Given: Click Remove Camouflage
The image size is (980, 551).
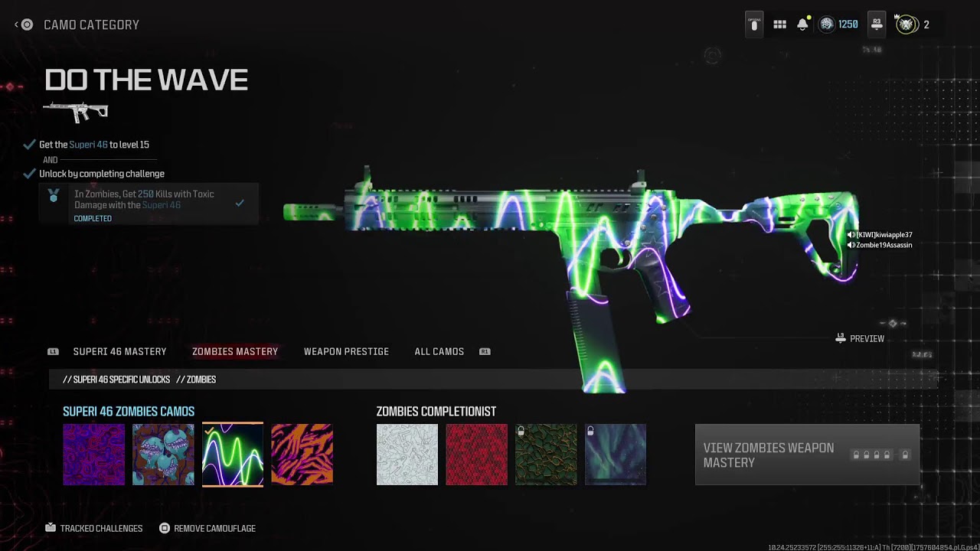Looking at the screenshot, I should [214, 528].
